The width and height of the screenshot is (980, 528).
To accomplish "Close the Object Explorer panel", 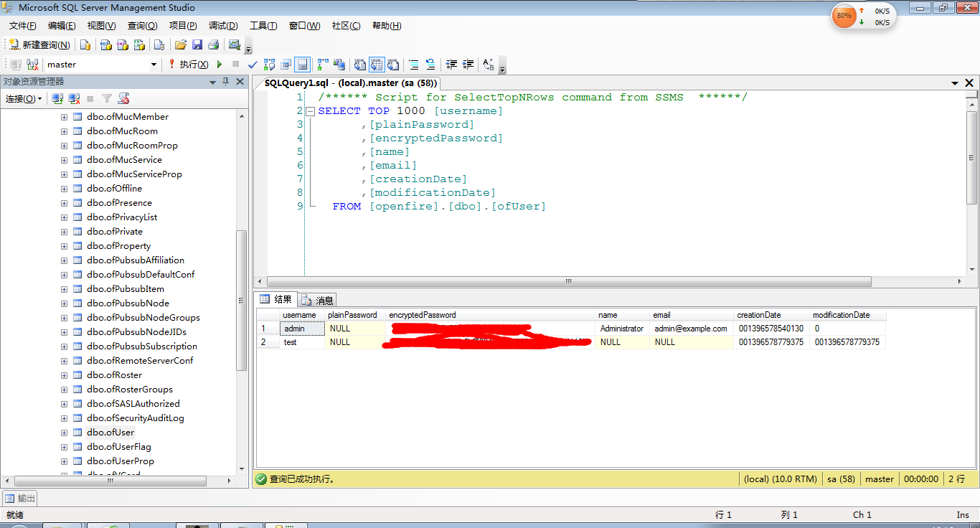I will pos(240,82).
